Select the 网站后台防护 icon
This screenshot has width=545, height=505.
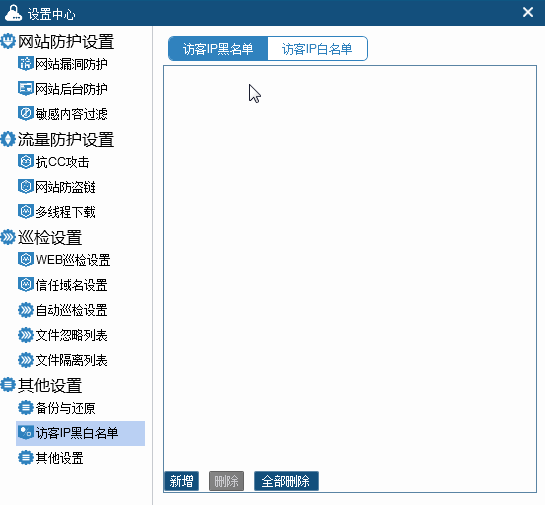point(25,89)
